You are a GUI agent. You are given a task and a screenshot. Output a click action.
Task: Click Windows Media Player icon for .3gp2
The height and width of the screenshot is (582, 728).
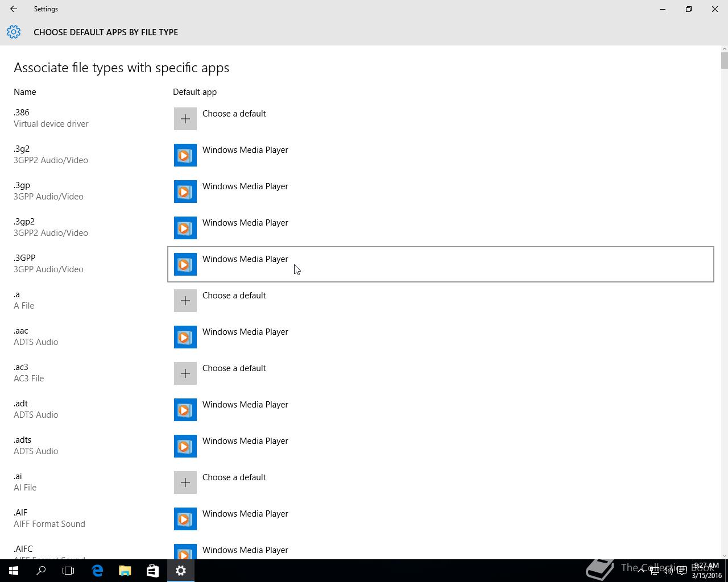pos(185,228)
